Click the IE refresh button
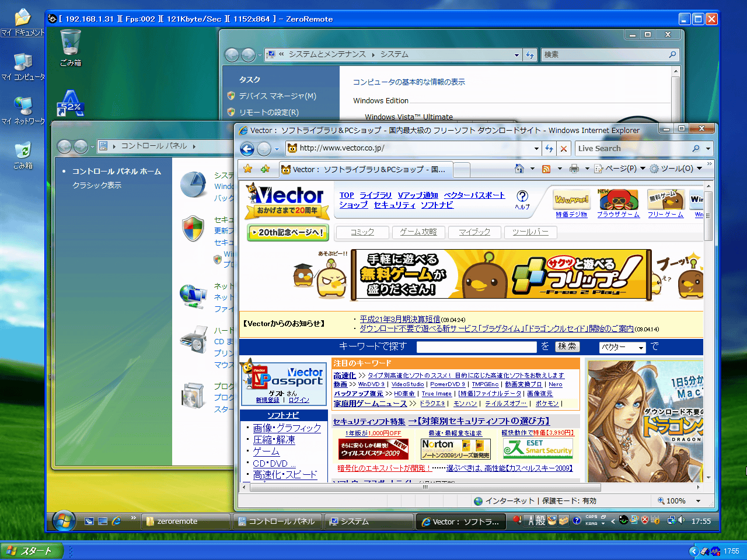 point(549,149)
